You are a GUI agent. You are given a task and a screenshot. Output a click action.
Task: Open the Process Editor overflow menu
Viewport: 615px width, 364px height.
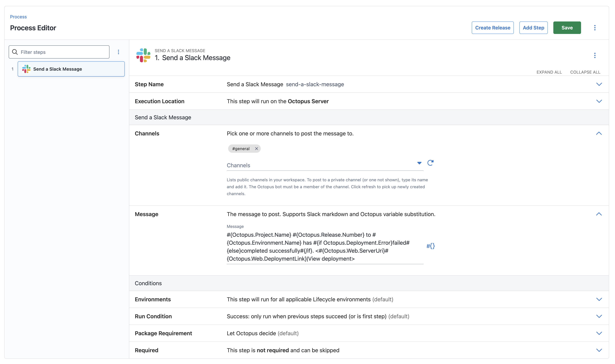(595, 28)
